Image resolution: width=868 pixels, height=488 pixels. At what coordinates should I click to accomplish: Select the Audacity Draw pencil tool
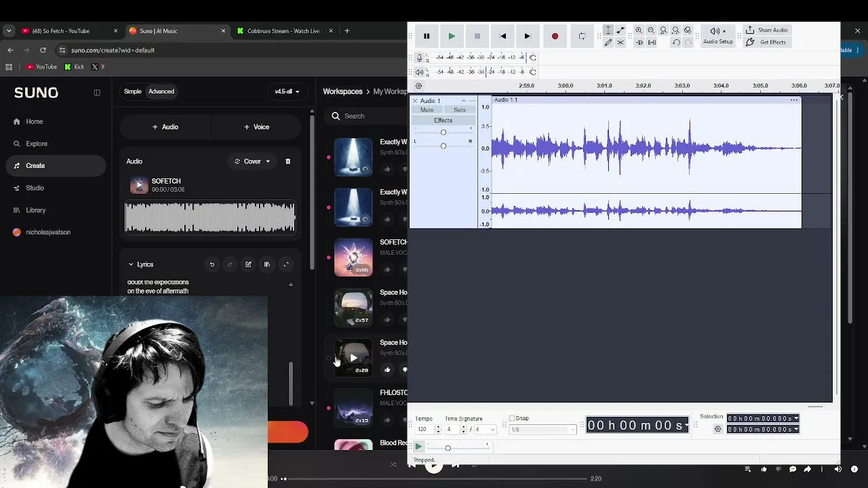click(x=608, y=43)
